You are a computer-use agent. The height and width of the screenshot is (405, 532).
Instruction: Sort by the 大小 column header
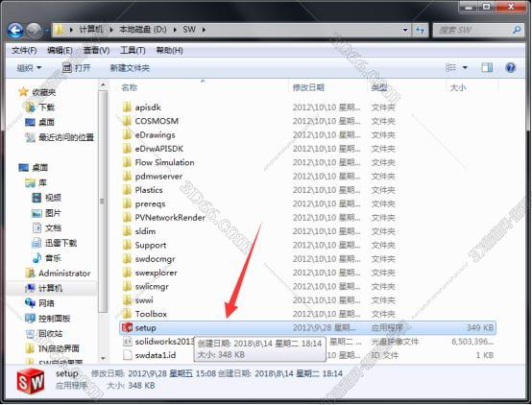[x=458, y=87]
